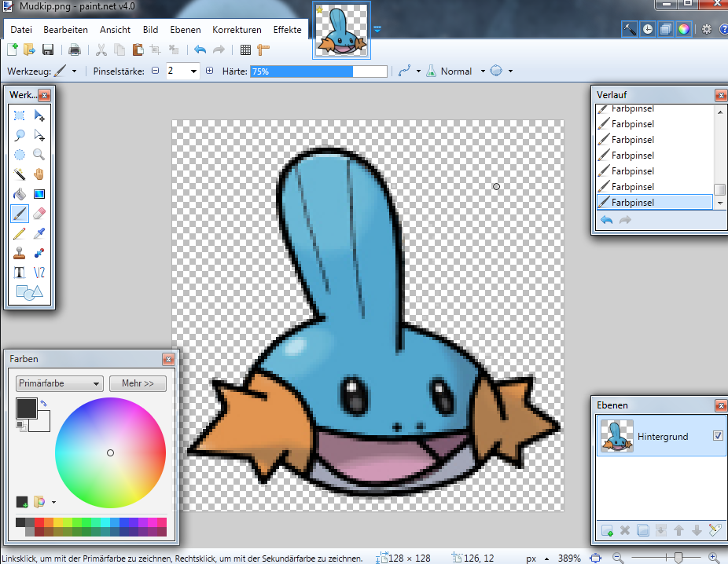Click the Mehr >> button
This screenshot has height=564, width=728.
click(138, 383)
